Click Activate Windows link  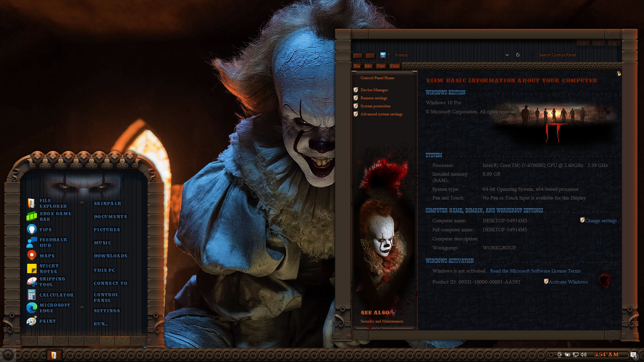(x=568, y=282)
